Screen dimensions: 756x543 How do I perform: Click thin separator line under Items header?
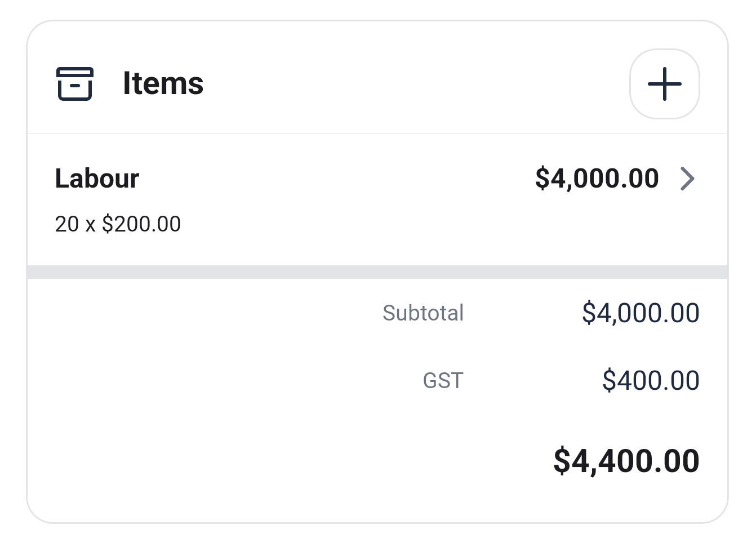click(x=377, y=133)
